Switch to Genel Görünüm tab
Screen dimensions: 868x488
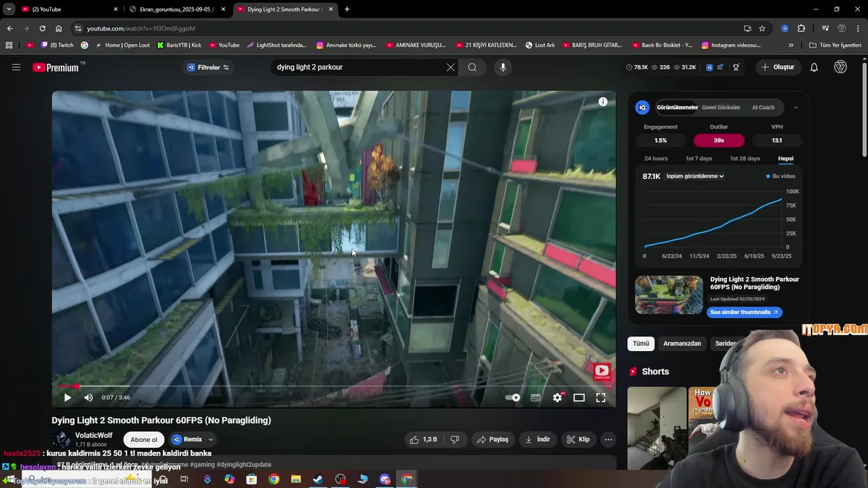coord(721,107)
